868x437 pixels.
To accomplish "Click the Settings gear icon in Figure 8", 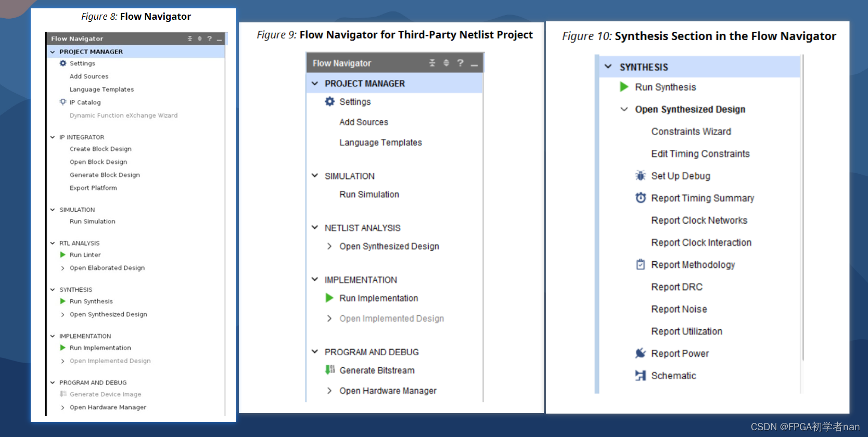I will [63, 63].
